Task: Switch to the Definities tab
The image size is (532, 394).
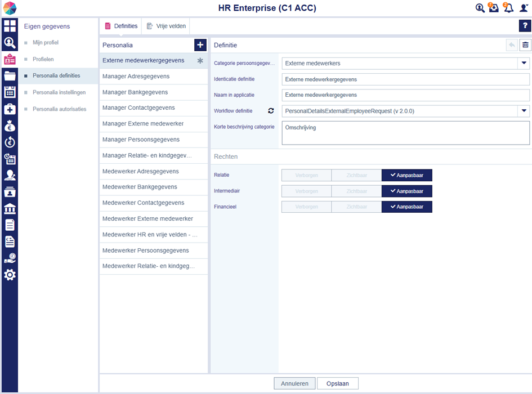Action: [121, 26]
